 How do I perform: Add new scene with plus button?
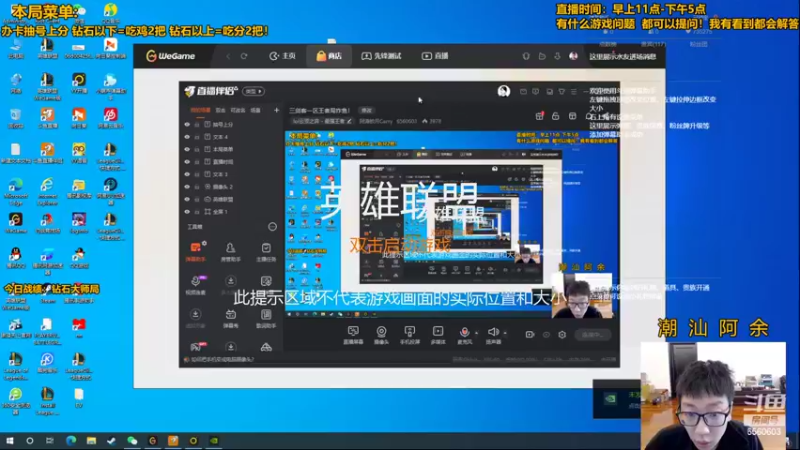pyautogui.click(x=277, y=110)
